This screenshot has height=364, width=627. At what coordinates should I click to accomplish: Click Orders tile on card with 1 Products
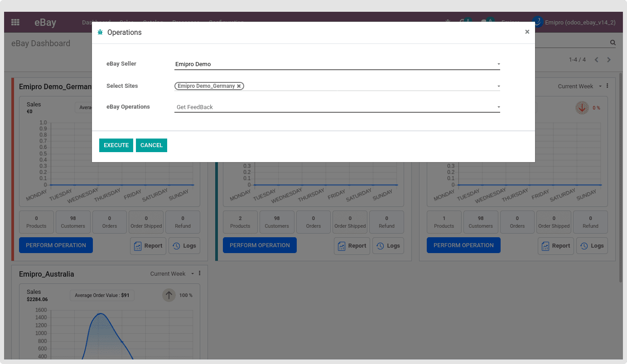(x=517, y=222)
